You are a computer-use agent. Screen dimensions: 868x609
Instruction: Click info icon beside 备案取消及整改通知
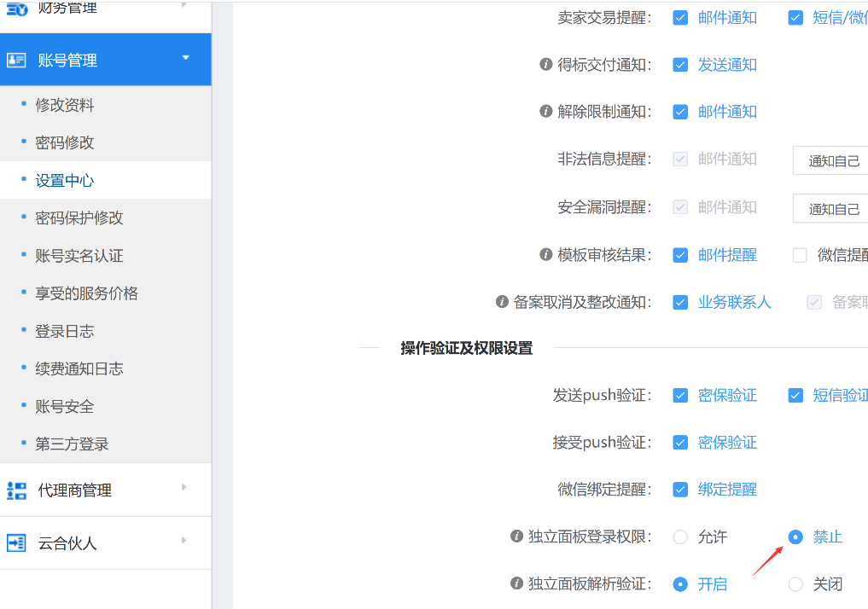pyautogui.click(x=502, y=302)
